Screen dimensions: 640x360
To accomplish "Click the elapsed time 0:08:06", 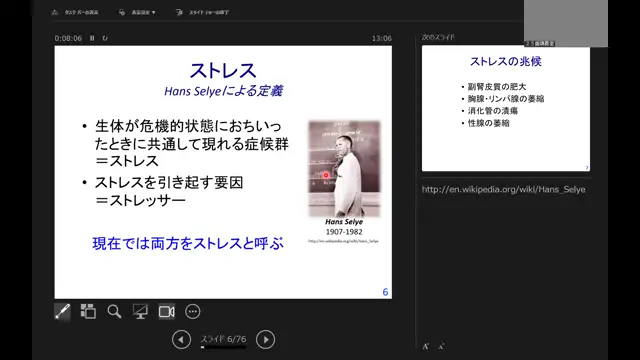I will [68, 38].
